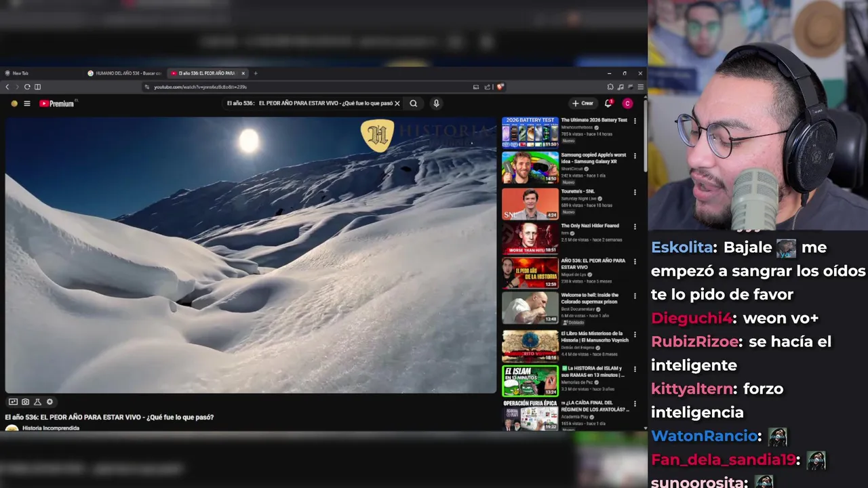Click chat username Fan_dela_sandia19
This screenshot has width=868, height=488.
[723, 460]
